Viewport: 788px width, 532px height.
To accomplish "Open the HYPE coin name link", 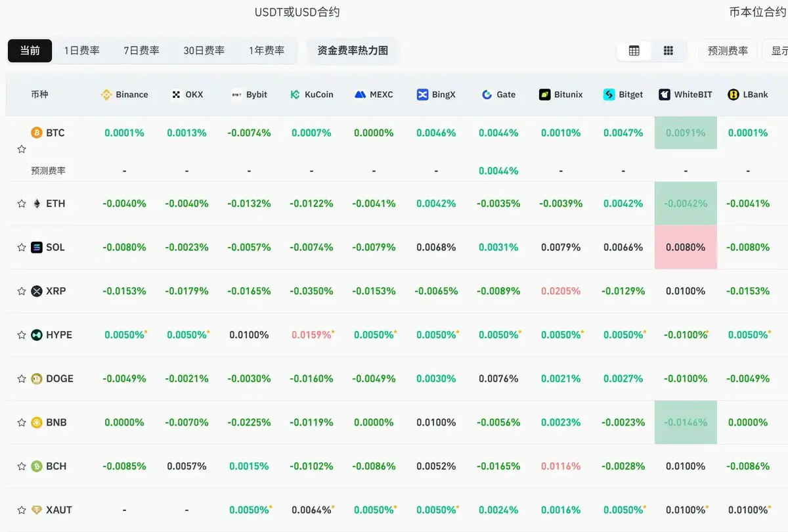I will tap(59, 335).
